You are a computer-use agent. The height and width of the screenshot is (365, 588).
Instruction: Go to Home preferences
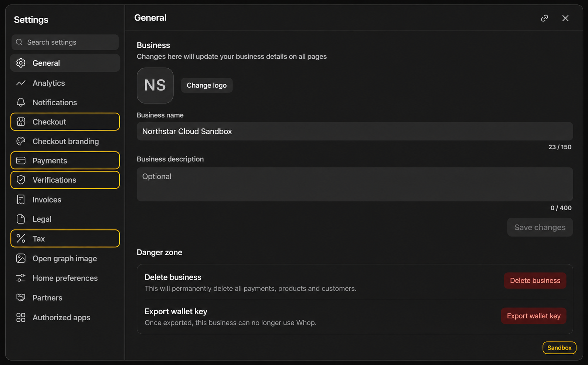pos(65,278)
